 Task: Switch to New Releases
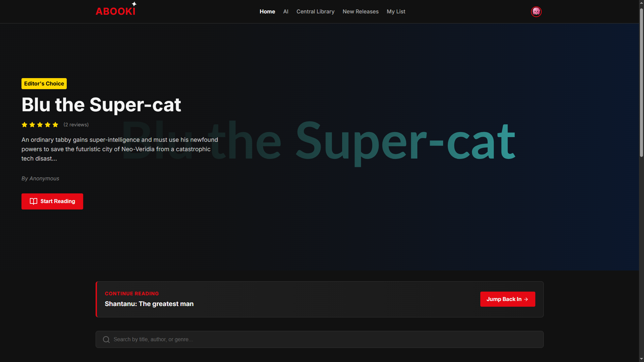(360, 12)
